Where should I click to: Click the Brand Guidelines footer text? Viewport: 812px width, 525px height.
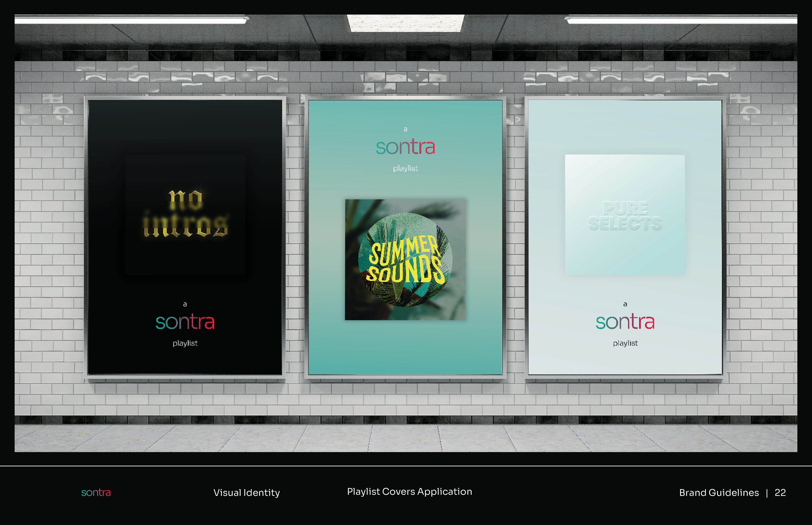tap(719, 493)
